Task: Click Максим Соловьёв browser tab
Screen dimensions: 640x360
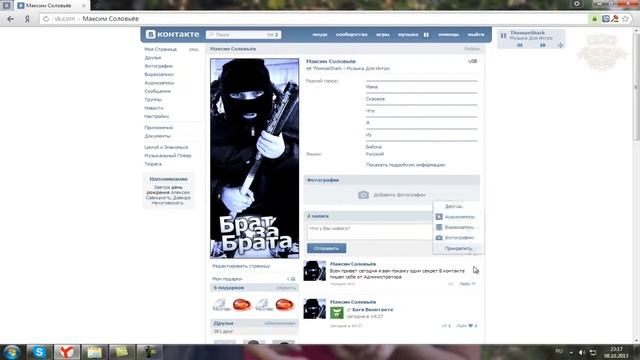Action: click(x=52, y=6)
